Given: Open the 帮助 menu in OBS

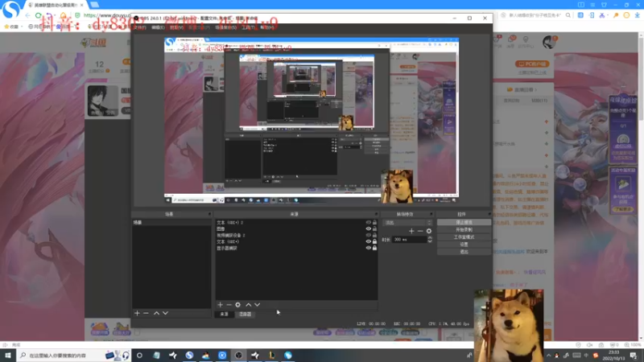Looking at the screenshot, I should [267, 27].
